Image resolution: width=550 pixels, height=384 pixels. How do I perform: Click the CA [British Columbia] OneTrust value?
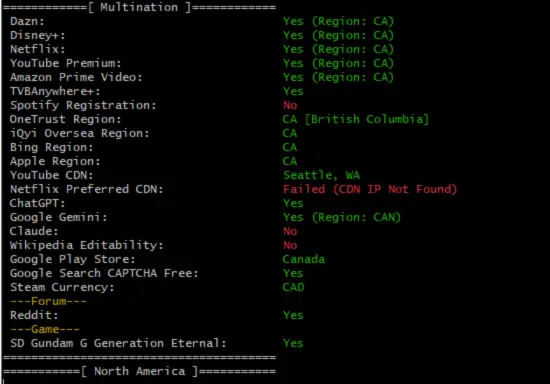[356, 119]
